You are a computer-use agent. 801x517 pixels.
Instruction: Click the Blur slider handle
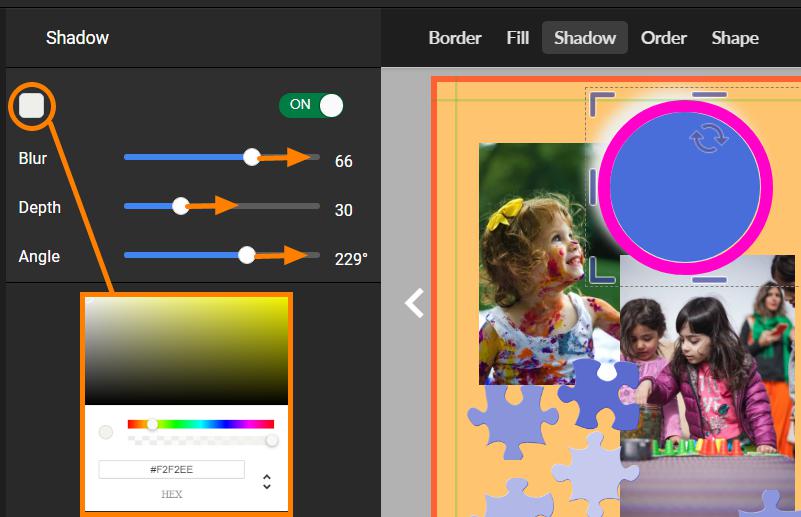[x=251, y=157]
